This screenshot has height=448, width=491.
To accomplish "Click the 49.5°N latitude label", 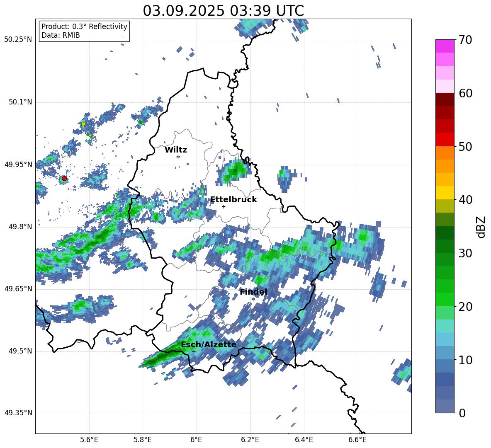I will pyautogui.click(x=20, y=351).
